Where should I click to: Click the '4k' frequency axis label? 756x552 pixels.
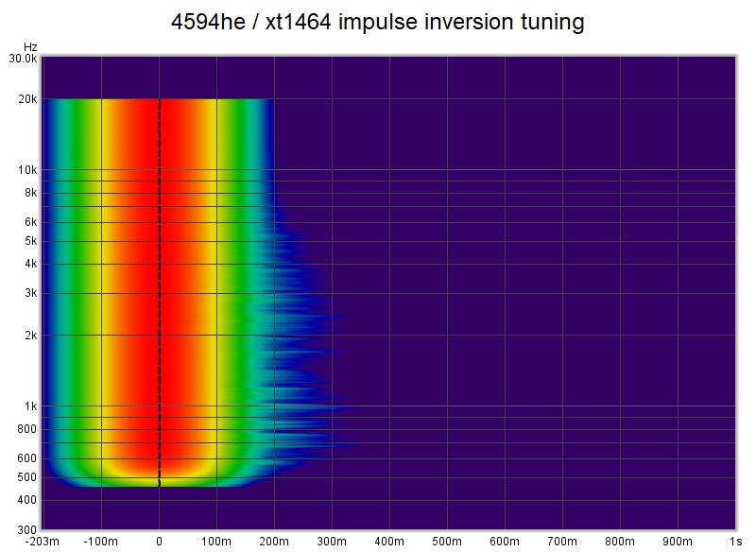click(31, 264)
